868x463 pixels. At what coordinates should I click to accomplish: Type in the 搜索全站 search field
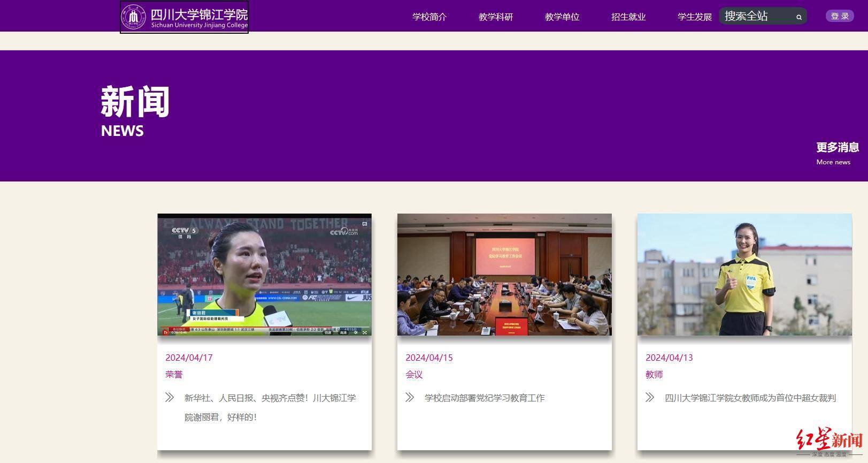pos(755,17)
